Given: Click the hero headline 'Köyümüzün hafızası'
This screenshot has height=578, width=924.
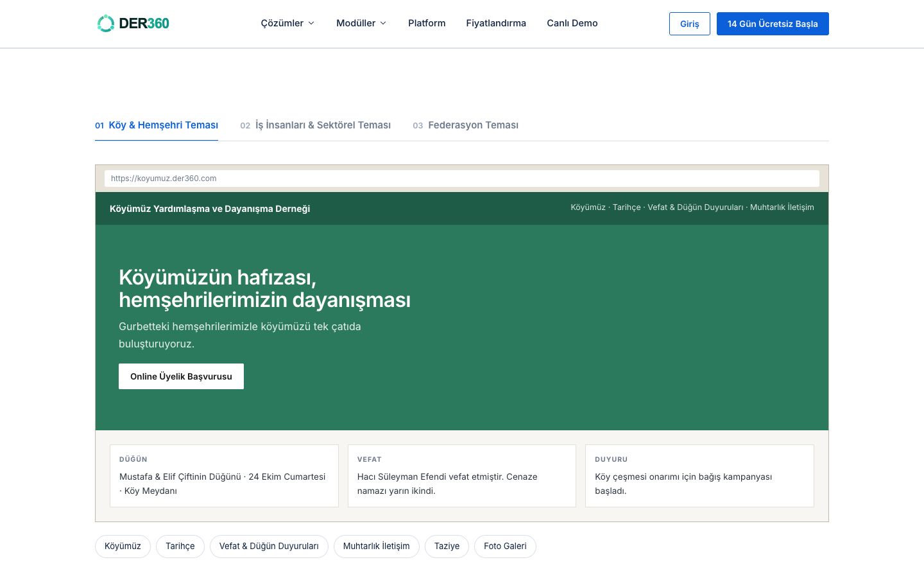Looking at the screenshot, I should click(x=264, y=288).
